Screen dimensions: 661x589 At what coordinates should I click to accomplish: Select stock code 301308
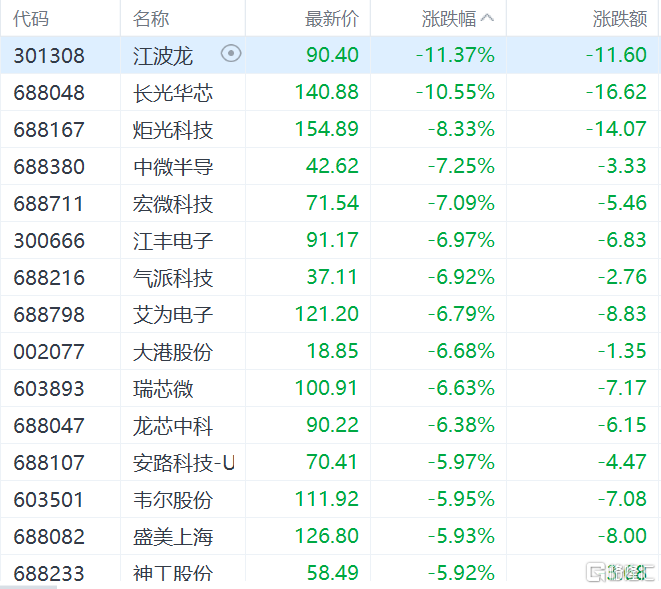pyautogui.click(x=49, y=56)
